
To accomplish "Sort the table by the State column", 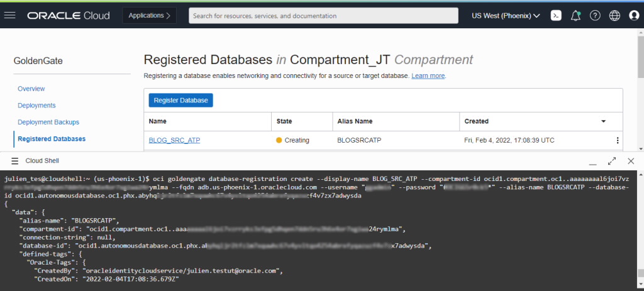I will 284,121.
